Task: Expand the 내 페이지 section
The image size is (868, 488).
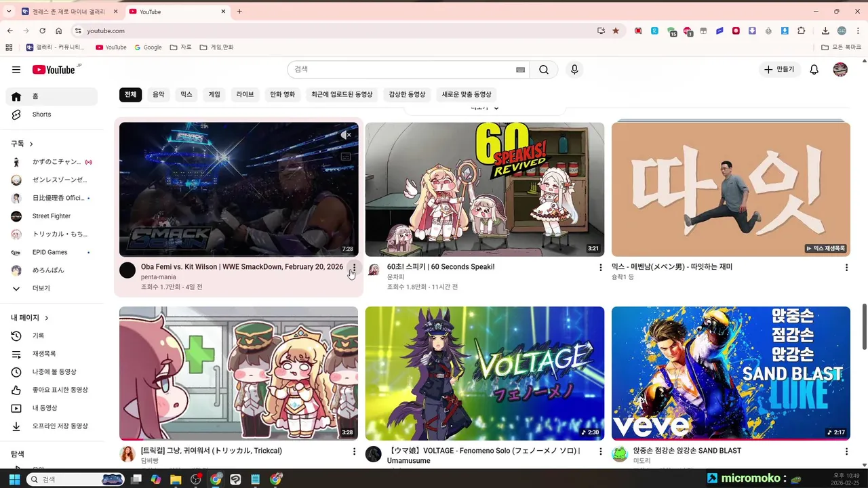Action: [x=30, y=318]
